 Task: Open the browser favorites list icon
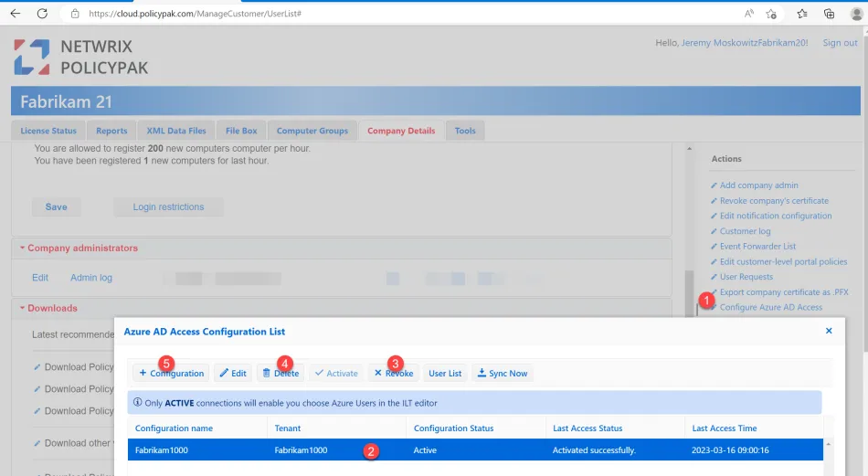coord(801,14)
